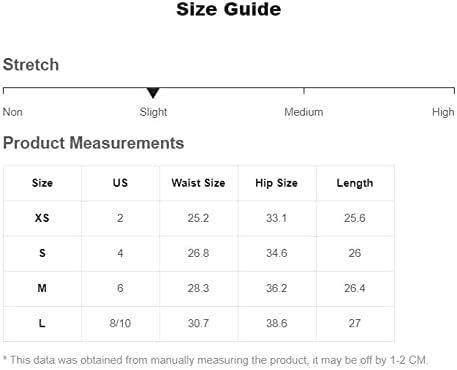Click the black stretch indicator triangle

(153, 93)
